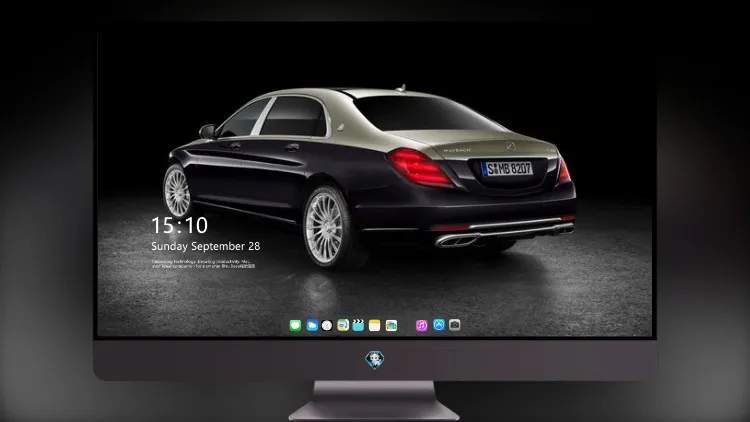Screen dimensions: 750x422
Task: Click the 15:10 clock widget
Action: 179,225
